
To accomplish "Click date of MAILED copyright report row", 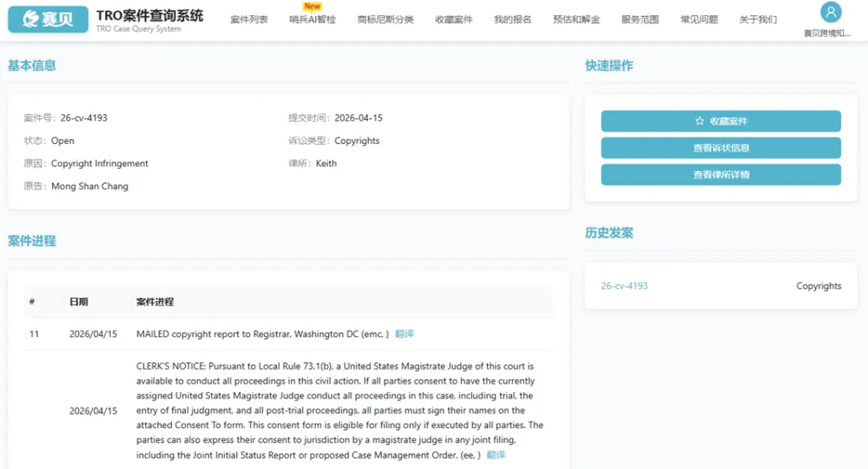I will [93, 334].
